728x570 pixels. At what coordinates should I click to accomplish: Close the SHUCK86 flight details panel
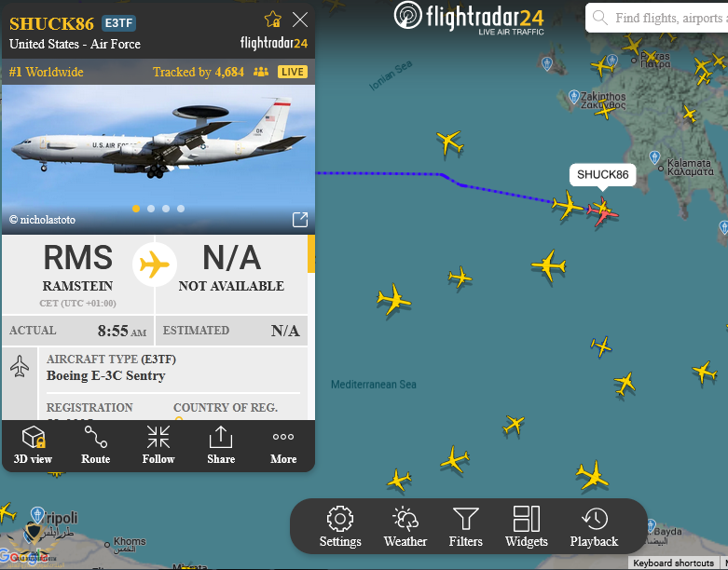click(300, 20)
